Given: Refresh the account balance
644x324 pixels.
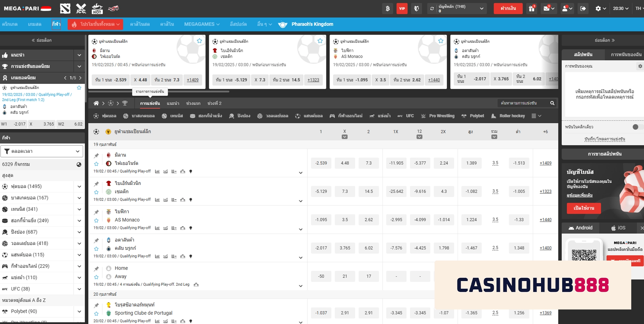Looking at the screenshot, I should [x=432, y=9].
